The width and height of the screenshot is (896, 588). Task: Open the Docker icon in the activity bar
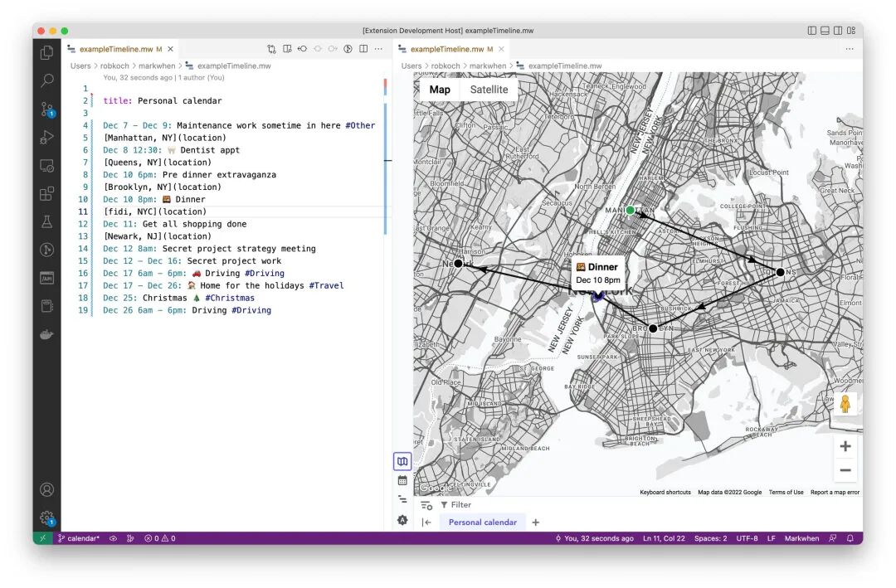tap(46, 334)
